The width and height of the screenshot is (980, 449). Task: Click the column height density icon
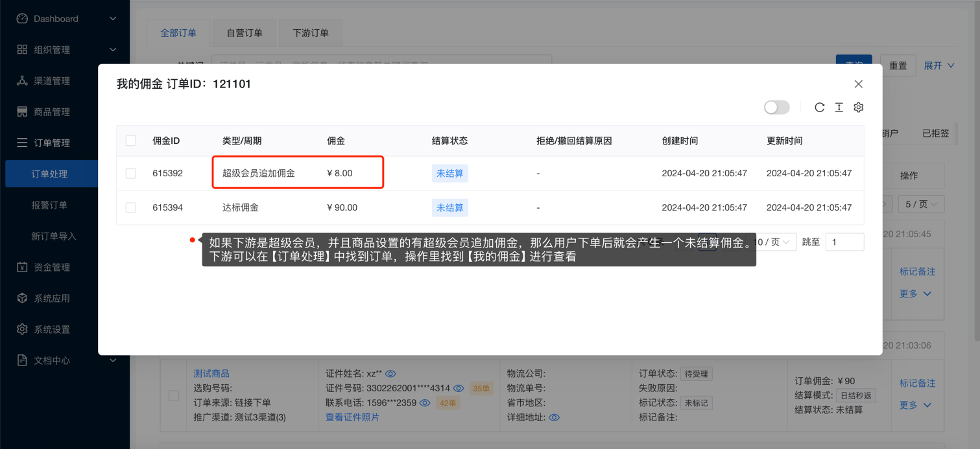839,108
